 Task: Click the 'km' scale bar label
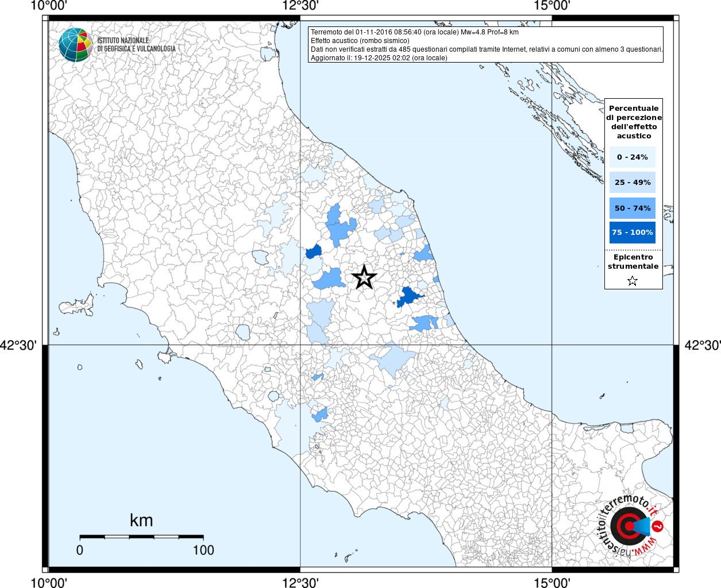141,520
